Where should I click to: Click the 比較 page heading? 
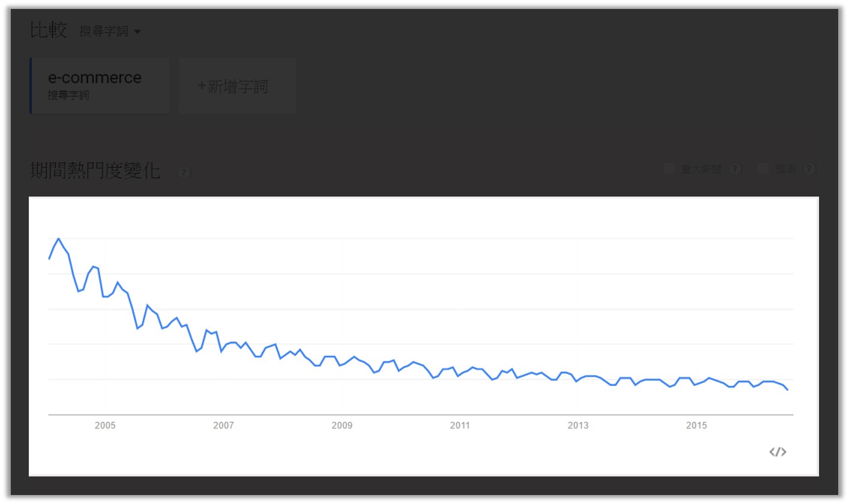pos(48,30)
